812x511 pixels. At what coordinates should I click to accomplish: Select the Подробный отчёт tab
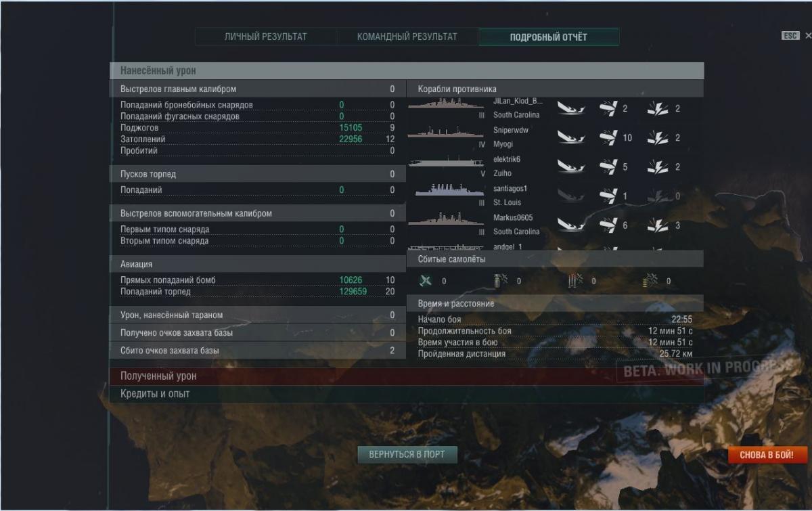click(549, 37)
